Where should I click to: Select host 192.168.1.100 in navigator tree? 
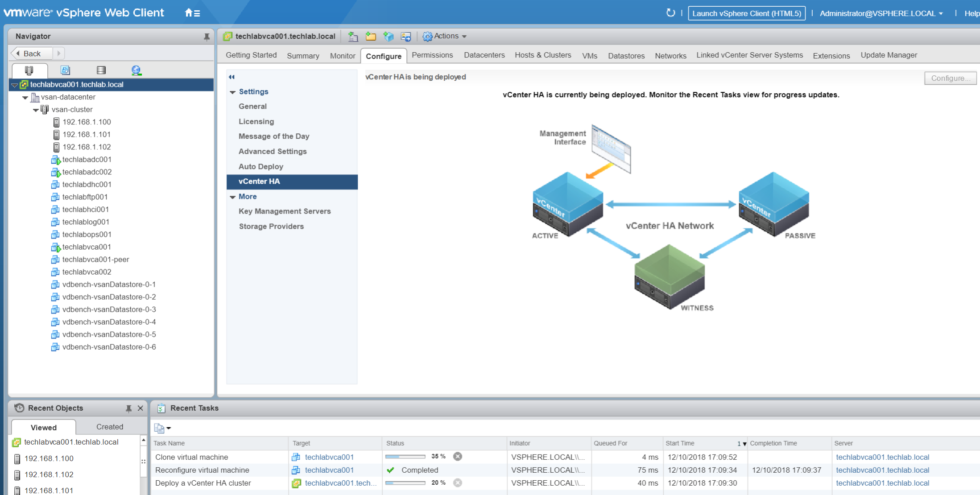[x=87, y=122]
